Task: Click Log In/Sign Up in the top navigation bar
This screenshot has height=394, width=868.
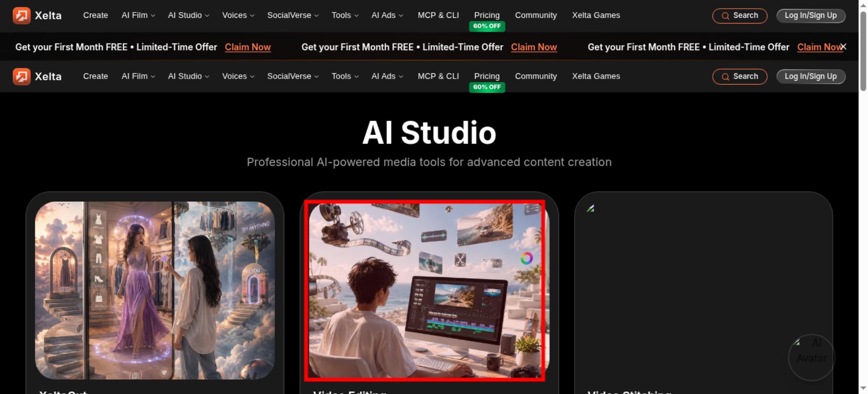Action: [811, 16]
